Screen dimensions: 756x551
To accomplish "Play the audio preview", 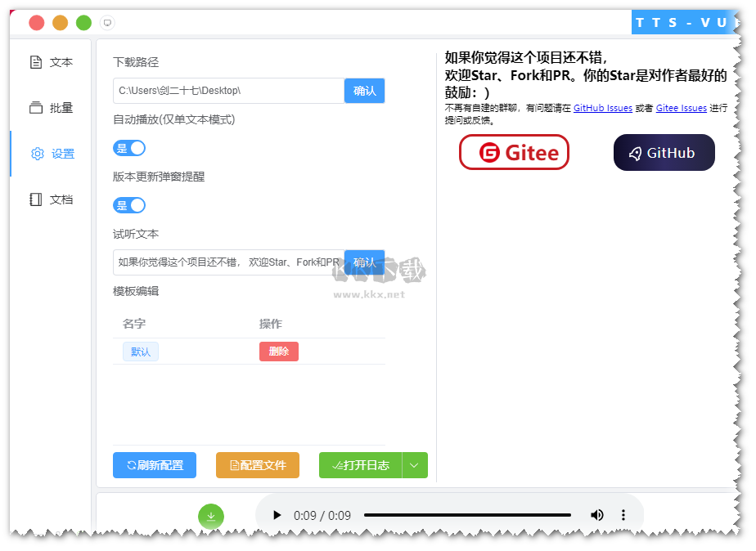I will click(277, 515).
